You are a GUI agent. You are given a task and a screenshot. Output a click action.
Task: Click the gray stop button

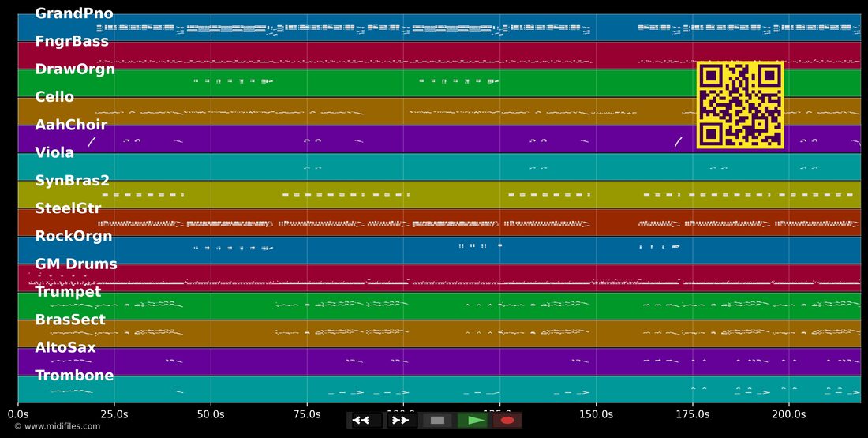tap(437, 421)
